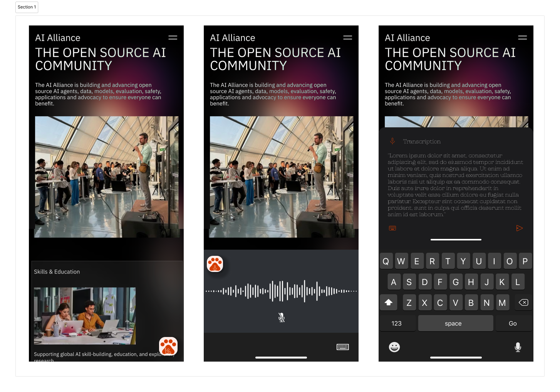This screenshot has height=392, width=560.
Task: Tap the U key
Action: [x=479, y=261]
